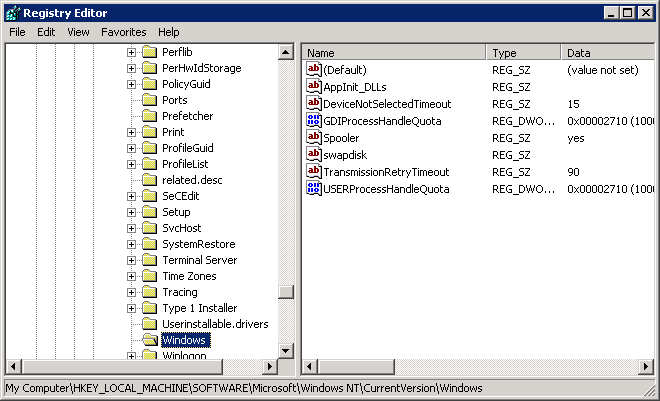Click the GDIProcessHandleQuota DWORD binary icon
Screen dimensions: 660x401
pos(314,121)
